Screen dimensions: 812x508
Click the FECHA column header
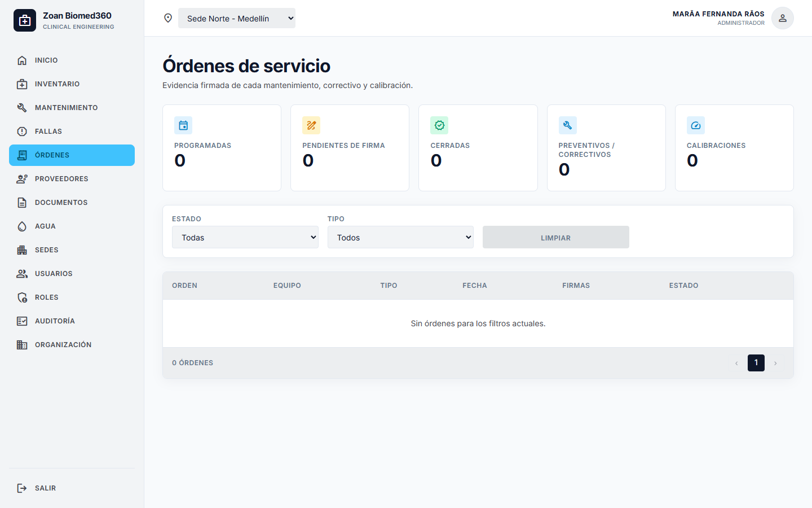[x=475, y=286]
